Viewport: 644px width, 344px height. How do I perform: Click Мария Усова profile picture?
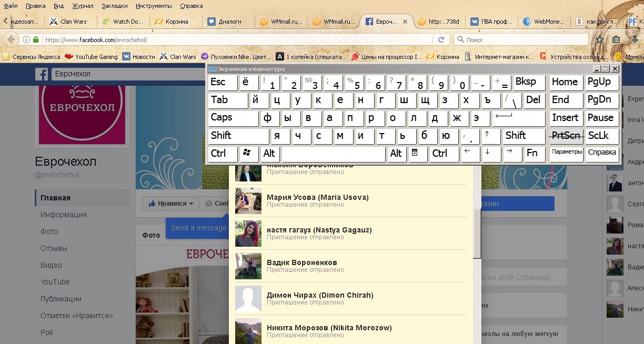(x=248, y=201)
